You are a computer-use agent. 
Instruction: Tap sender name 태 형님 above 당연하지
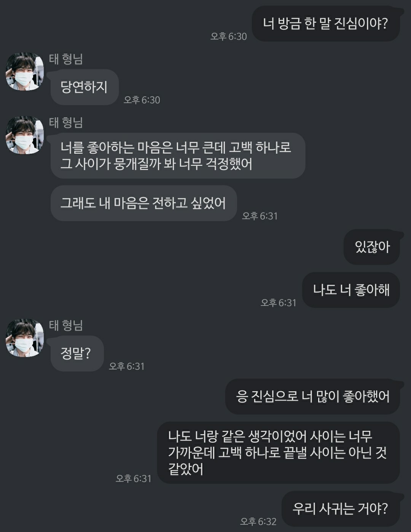click(66, 59)
